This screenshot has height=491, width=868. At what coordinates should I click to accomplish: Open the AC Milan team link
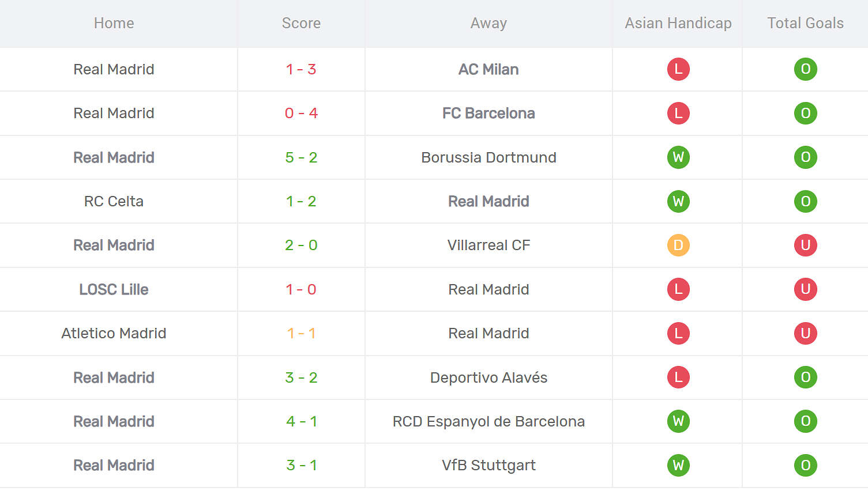(489, 69)
